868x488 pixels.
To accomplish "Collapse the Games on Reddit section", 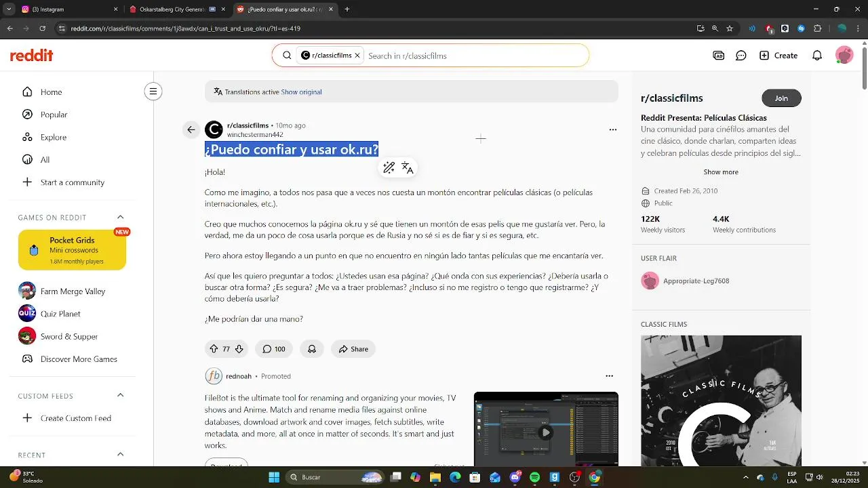I will [x=121, y=218].
